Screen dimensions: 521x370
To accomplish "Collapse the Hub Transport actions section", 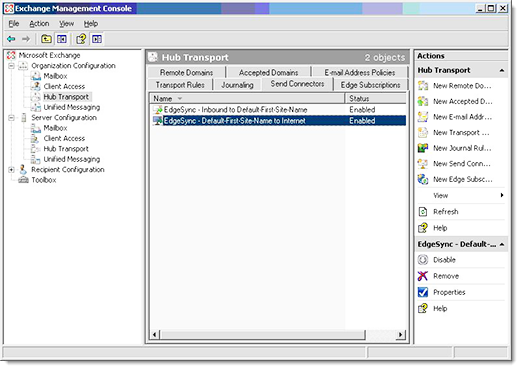I will tap(502, 70).
